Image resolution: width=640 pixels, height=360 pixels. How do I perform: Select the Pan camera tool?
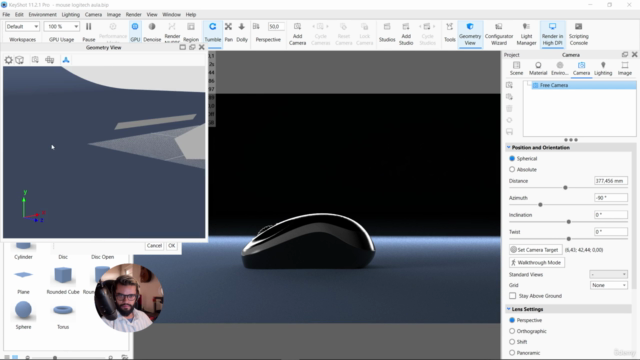pyautogui.click(x=229, y=32)
